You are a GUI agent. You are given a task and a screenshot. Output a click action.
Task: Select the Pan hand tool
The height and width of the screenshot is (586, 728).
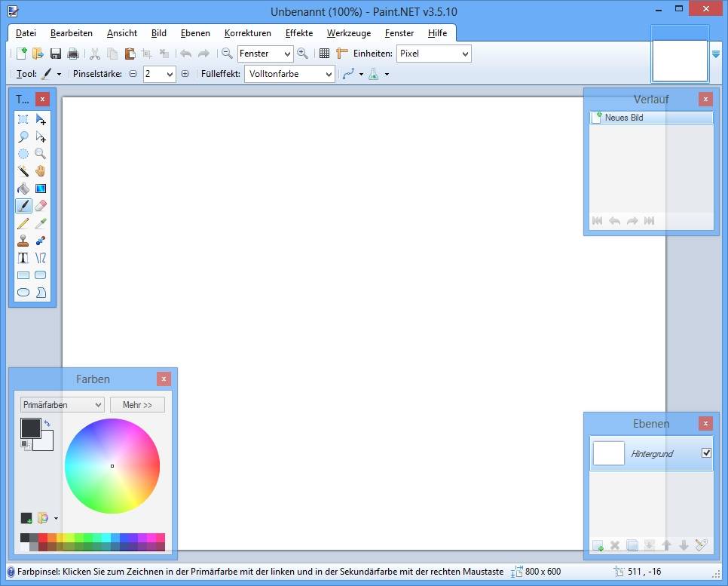click(x=41, y=171)
